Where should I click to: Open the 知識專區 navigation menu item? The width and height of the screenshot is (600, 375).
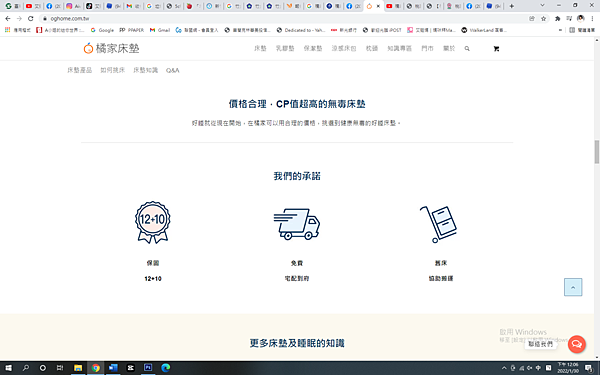[399, 48]
